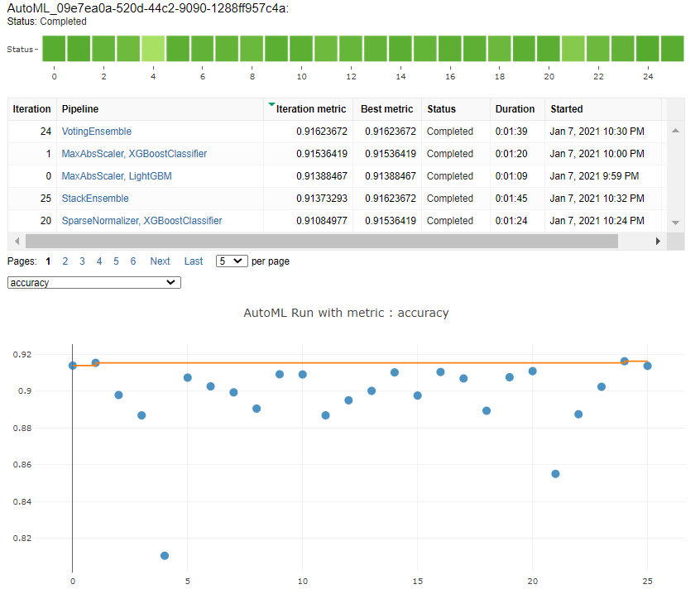Click the table scroll down arrow
The width and height of the screenshot is (700, 594).
click(x=675, y=223)
